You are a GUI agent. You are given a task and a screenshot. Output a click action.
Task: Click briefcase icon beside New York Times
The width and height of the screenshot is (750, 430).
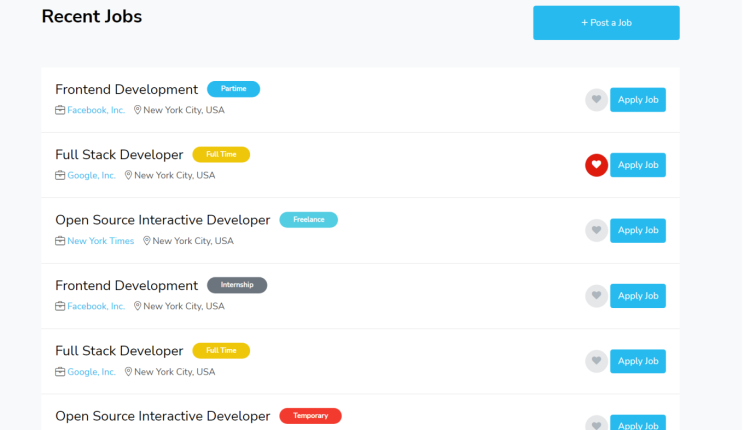[x=60, y=241]
